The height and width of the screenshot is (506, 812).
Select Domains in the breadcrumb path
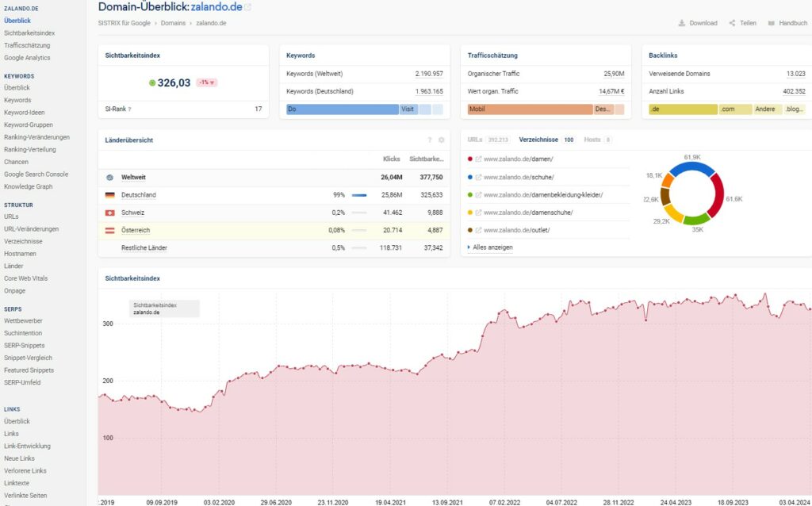click(x=173, y=24)
